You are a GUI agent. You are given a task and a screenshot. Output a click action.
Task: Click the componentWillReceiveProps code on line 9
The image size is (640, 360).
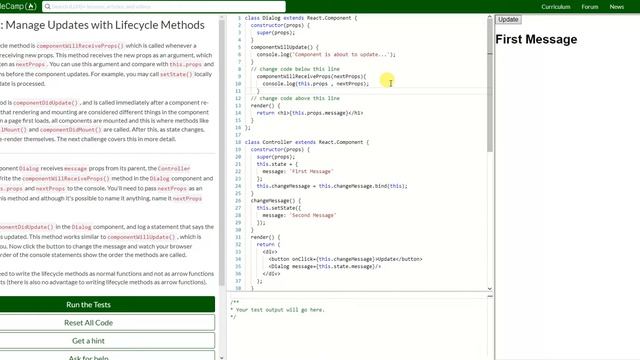[311, 76]
